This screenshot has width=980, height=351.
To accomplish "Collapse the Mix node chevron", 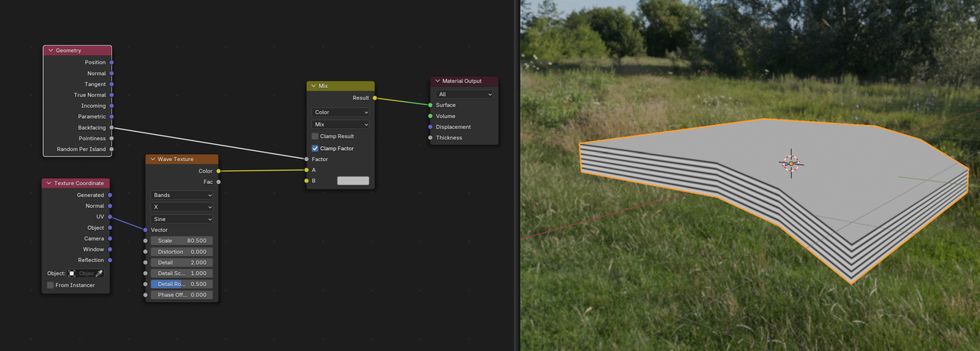I will point(314,87).
